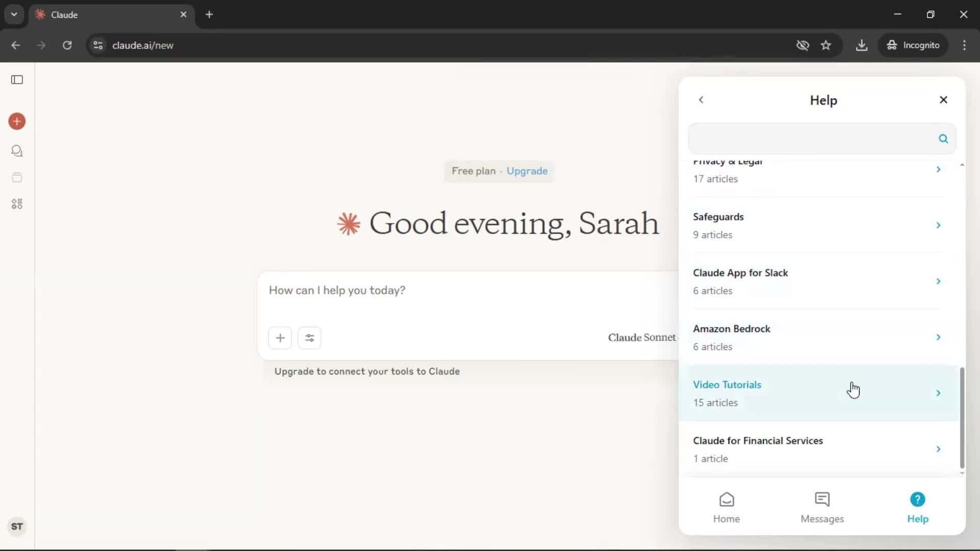
Task: Open the search and tools settings icon
Action: (309, 338)
